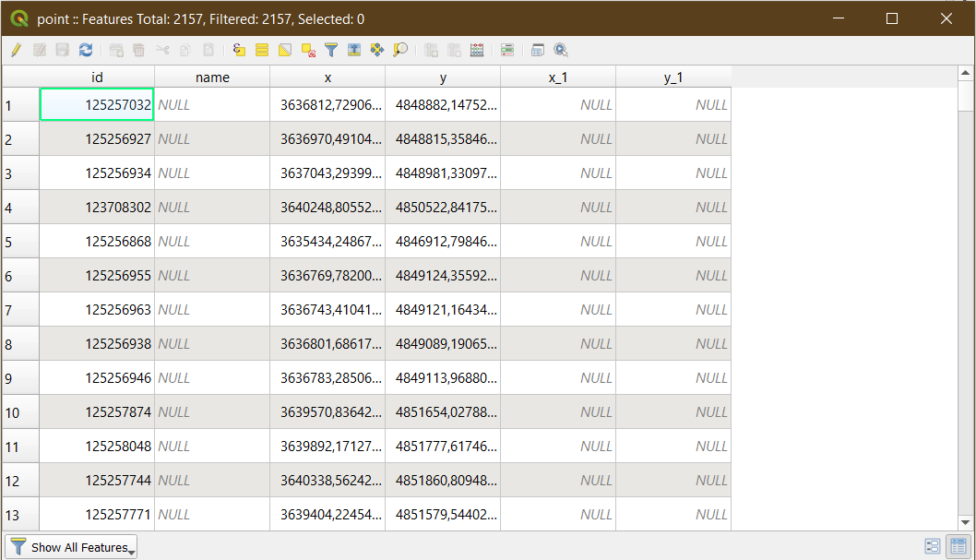Click the NULL y_1 cell in row 9
976x560 pixels.
(672, 378)
